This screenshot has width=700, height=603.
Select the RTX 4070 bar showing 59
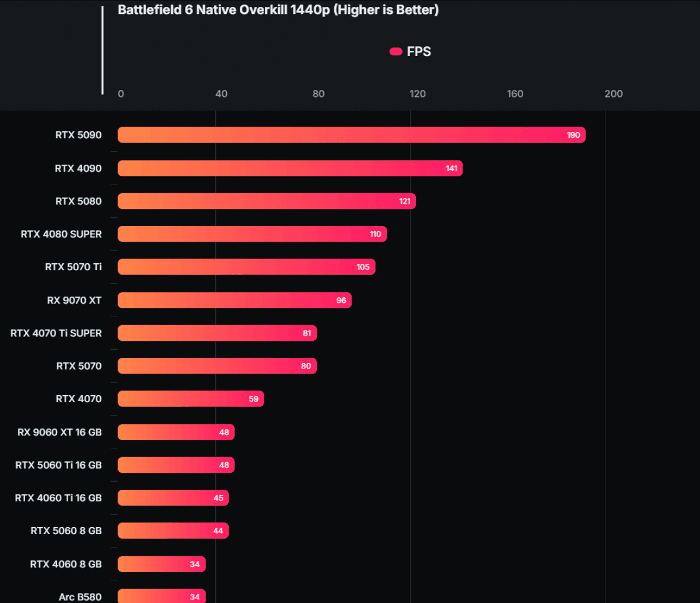click(x=191, y=399)
